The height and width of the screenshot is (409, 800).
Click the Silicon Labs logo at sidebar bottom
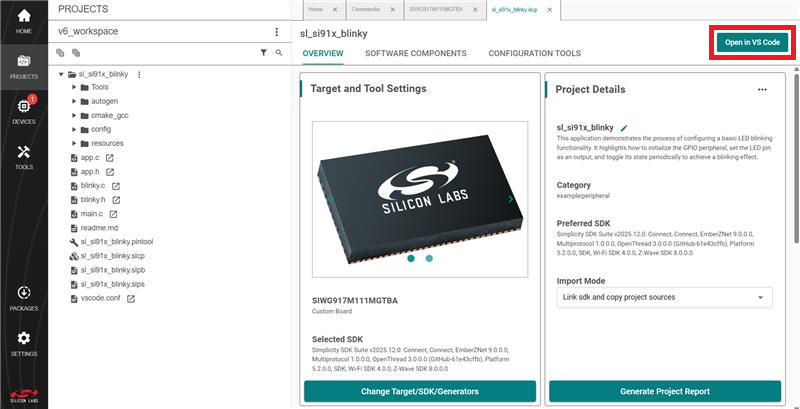coord(24,396)
